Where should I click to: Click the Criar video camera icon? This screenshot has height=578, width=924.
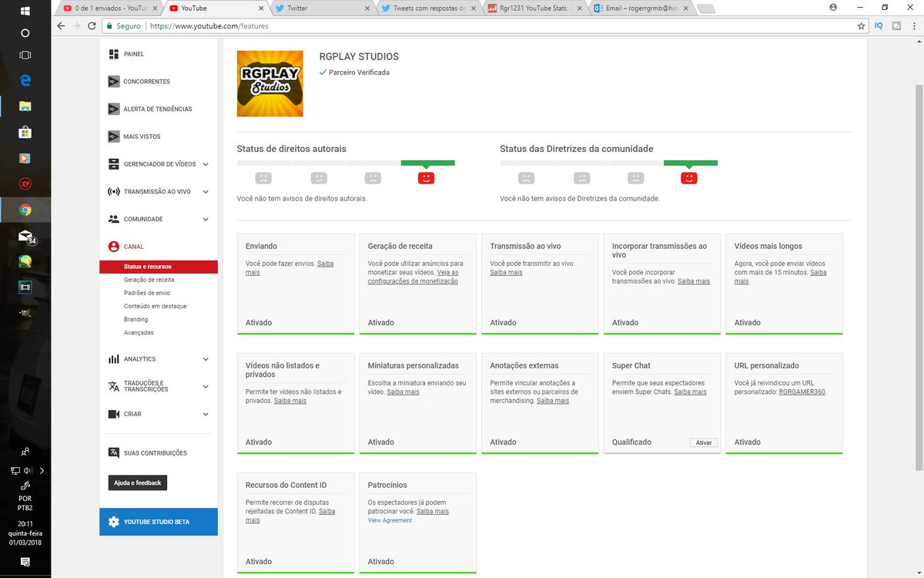[x=114, y=414]
